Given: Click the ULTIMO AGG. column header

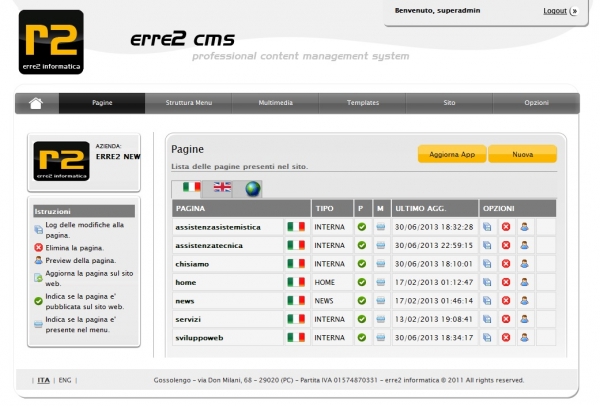Looking at the screenshot, I should [435, 209].
